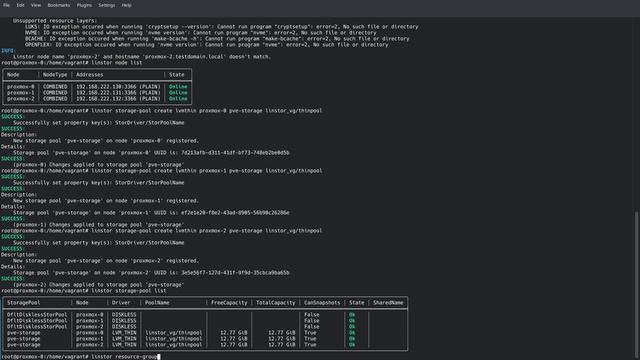
Task: Click the UUID line starting 3e5e56f7
Action: (151, 273)
